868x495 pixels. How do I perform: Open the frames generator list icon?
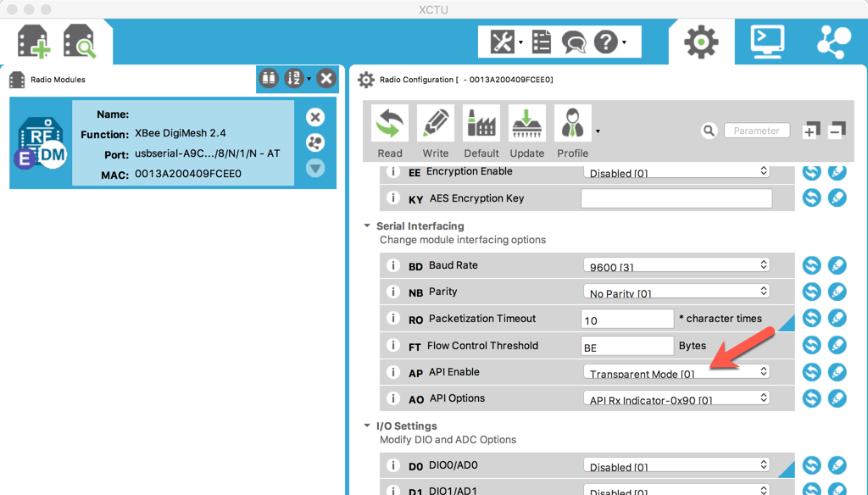point(542,42)
